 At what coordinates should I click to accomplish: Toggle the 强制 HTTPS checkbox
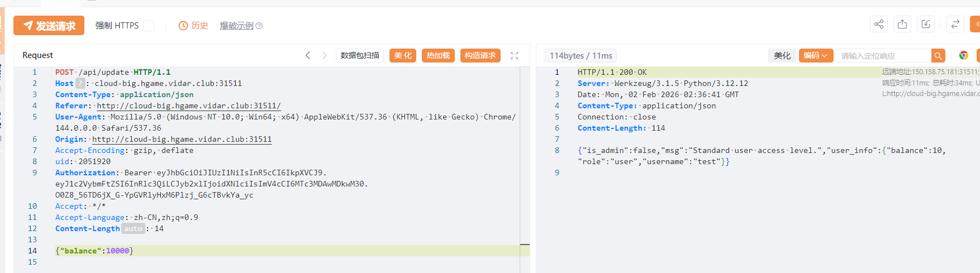tap(149, 26)
